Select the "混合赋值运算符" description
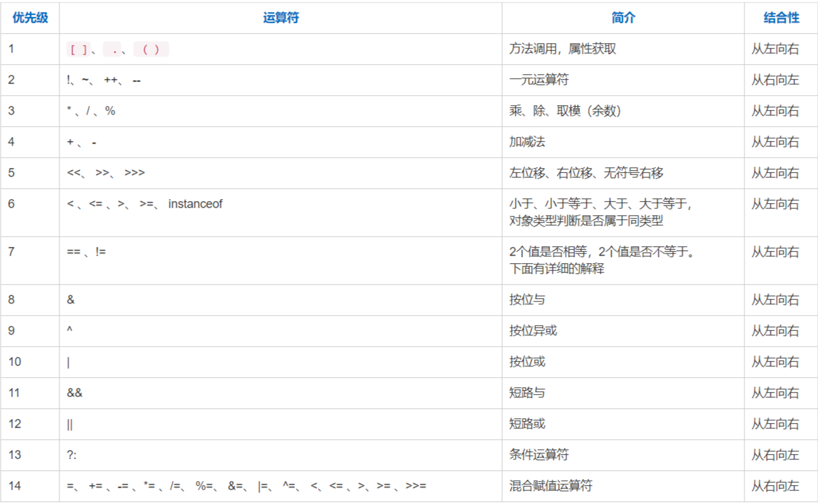 pos(551,486)
